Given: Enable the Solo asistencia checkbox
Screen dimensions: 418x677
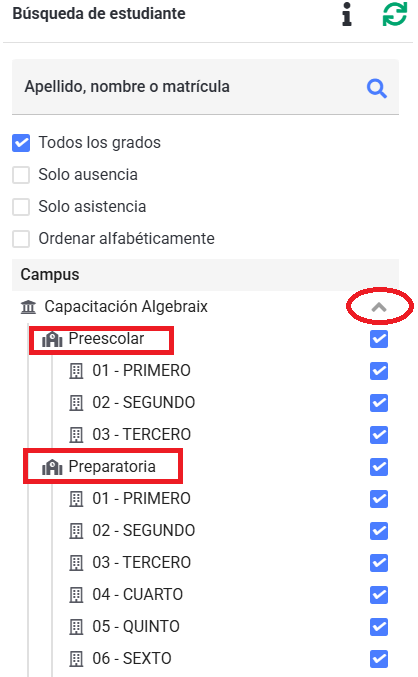Looking at the screenshot, I should [x=21, y=207].
